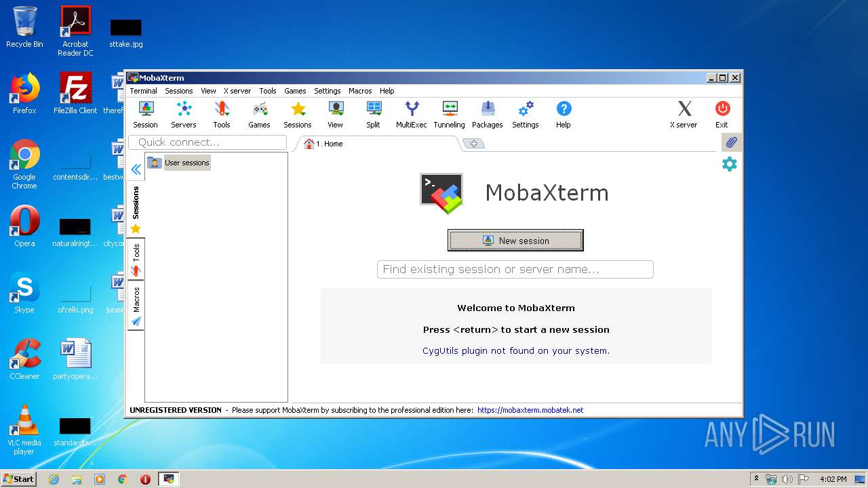The image size is (868, 488).
Task: Open the View menu in the menu bar
Action: 208,91
